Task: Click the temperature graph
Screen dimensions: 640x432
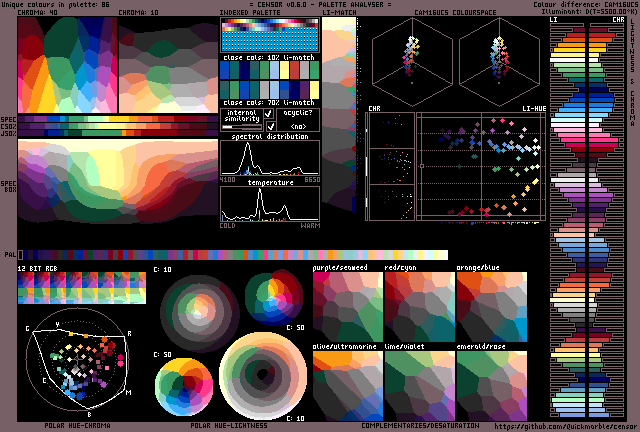Action: (270, 204)
